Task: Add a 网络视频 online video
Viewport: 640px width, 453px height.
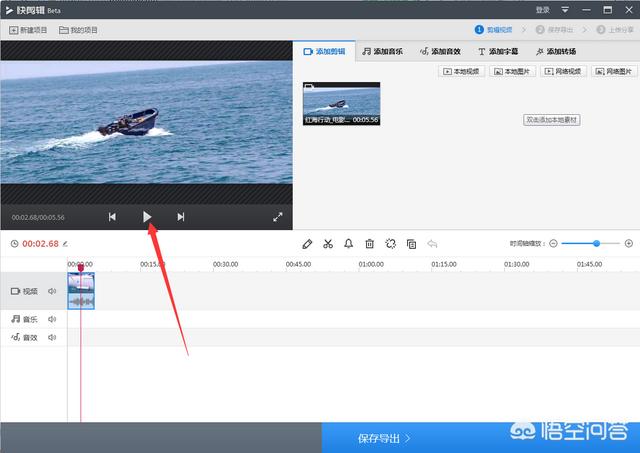Action: [x=563, y=71]
